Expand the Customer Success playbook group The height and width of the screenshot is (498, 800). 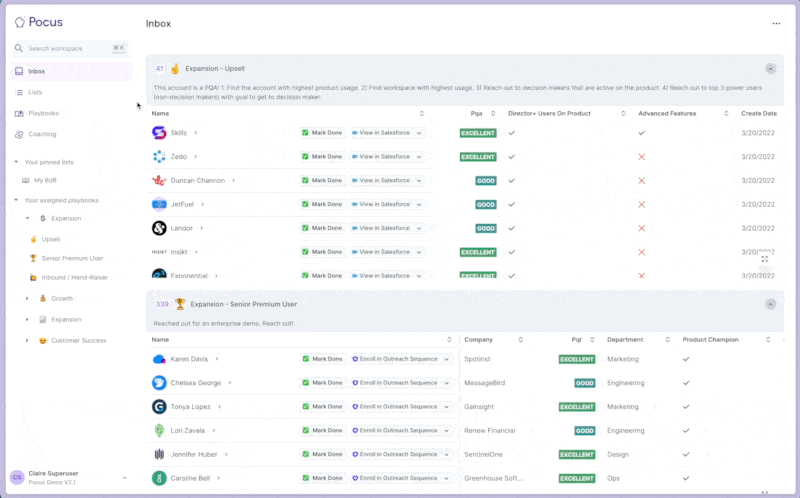click(x=28, y=340)
